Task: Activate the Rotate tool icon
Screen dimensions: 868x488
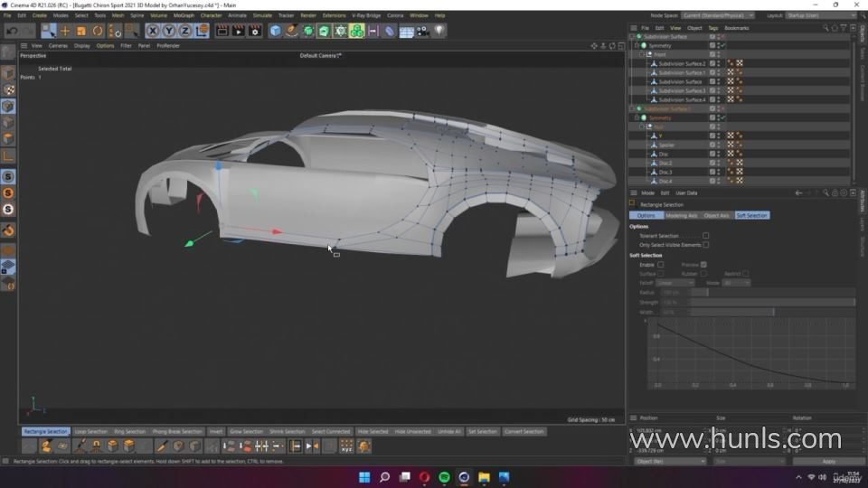Action: pyautogui.click(x=98, y=31)
